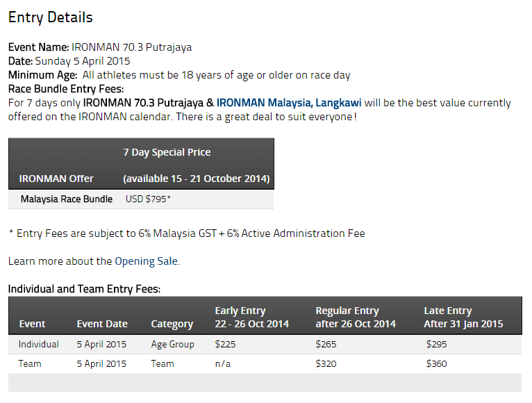Click the Entry Details heading
The width and height of the screenshot is (532, 403).
[50, 17]
